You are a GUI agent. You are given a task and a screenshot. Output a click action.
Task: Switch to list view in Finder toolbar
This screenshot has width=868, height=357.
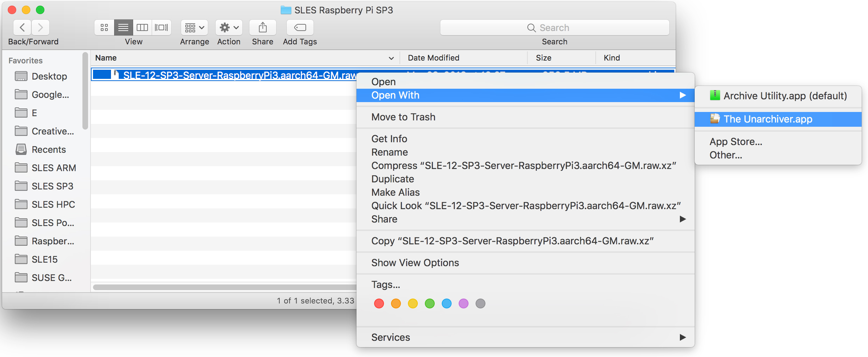pyautogui.click(x=123, y=27)
